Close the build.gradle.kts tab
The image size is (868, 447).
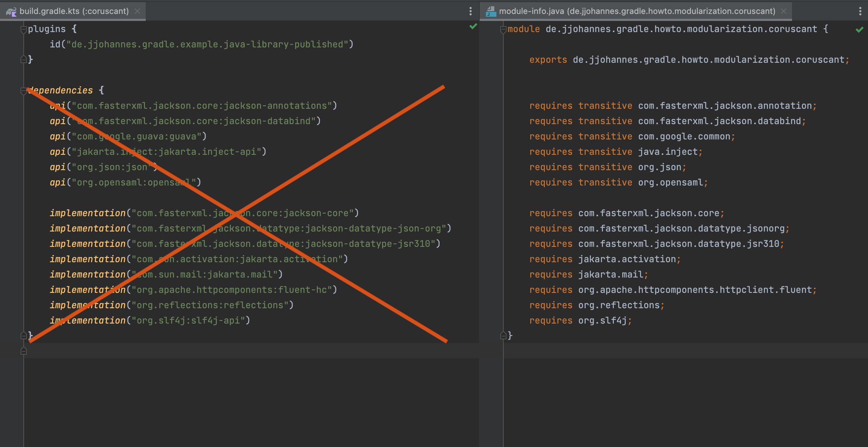click(138, 11)
